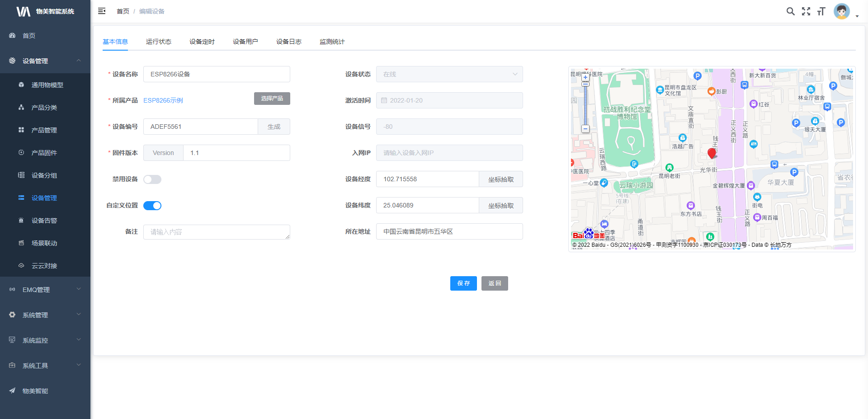Expand the 系统管理 sidebar menu
This screenshot has height=419, width=868.
(45, 315)
